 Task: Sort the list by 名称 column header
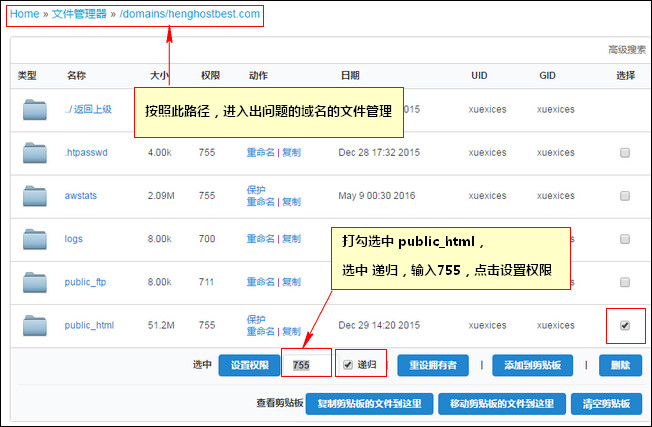click(76, 75)
